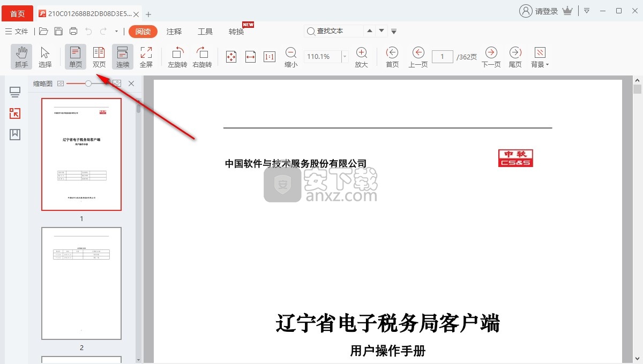Switch to double page (双页) view
The height and width of the screenshot is (364, 643).
click(99, 57)
